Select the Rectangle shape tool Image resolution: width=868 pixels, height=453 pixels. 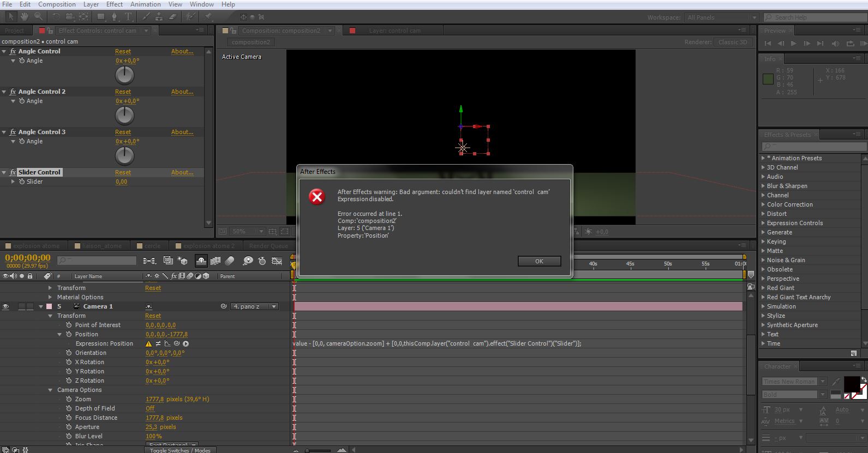click(x=101, y=17)
